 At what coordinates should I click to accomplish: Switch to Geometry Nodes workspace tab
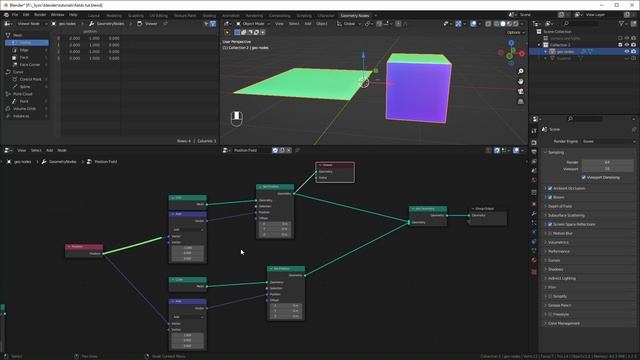(x=355, y=16)
